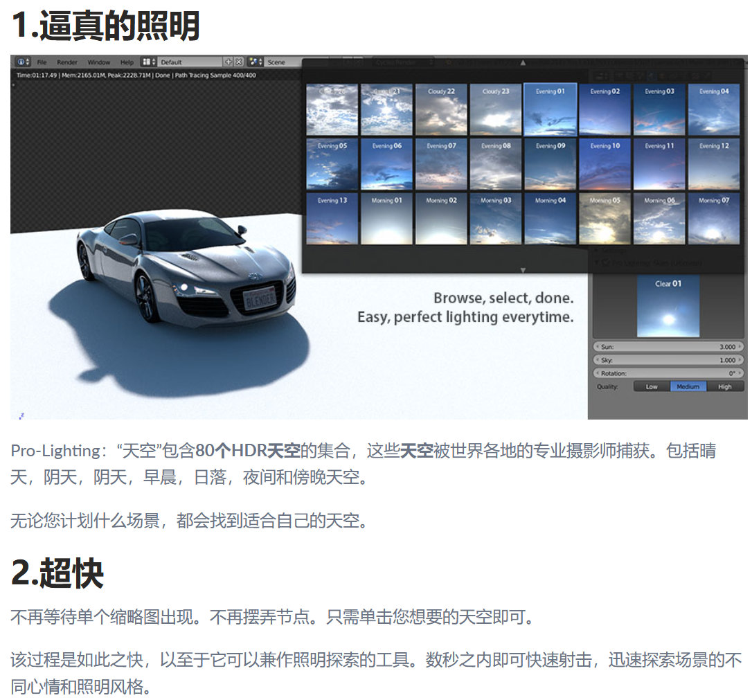Viewport: 752px width, 700px height.
Task: Click the Sky strength slider
Action: click(668, 359)
